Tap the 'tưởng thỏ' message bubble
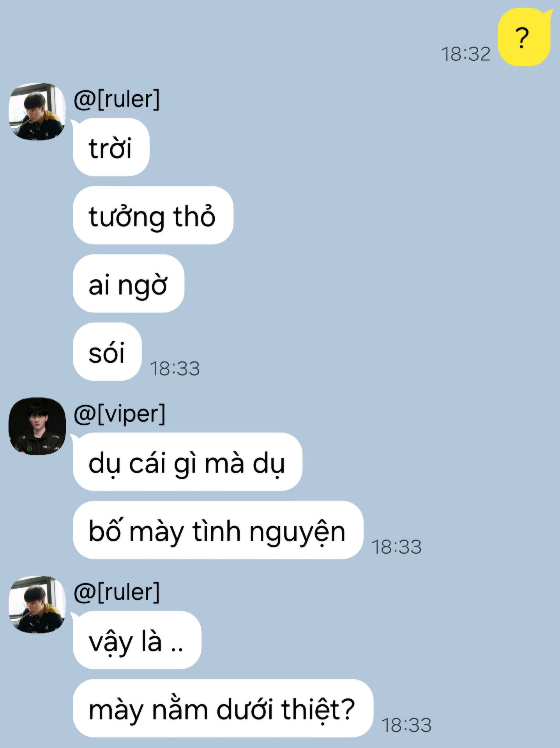 click(x=153, y=215)
